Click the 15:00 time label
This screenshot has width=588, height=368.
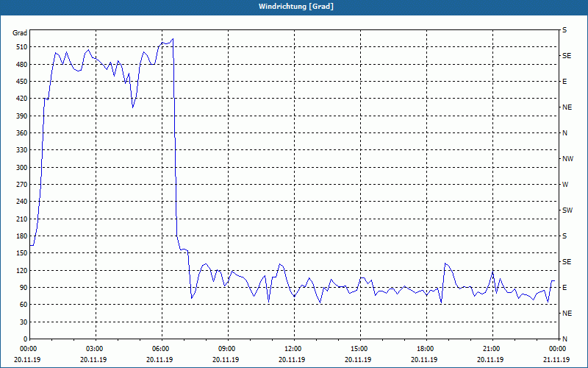click(x=360, y=349)
